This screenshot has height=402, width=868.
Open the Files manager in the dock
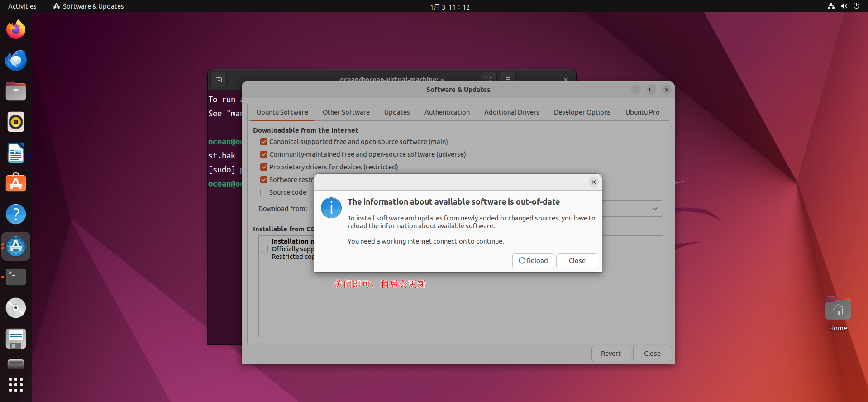[x=16, y=91]
